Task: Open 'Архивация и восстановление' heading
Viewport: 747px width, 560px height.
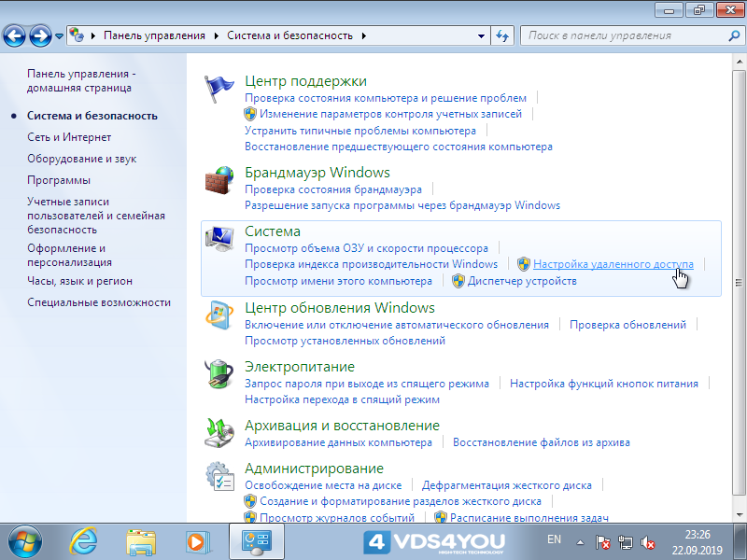Action: (342, 426)
